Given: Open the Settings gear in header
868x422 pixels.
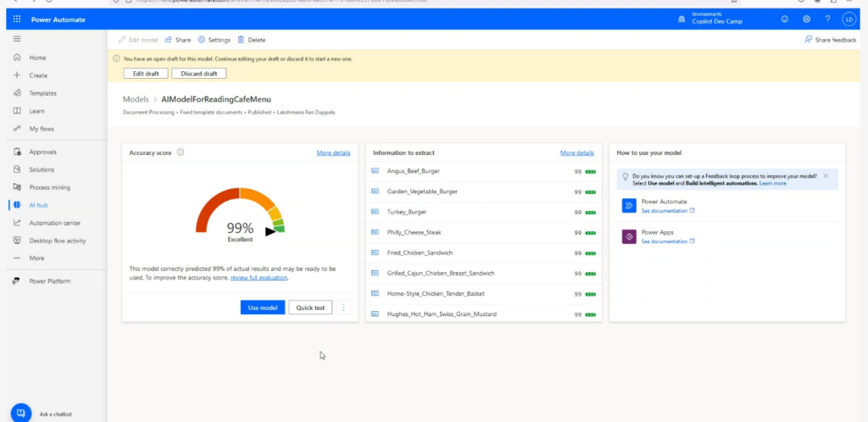Looking at the screenshot, I should (807, 19).
